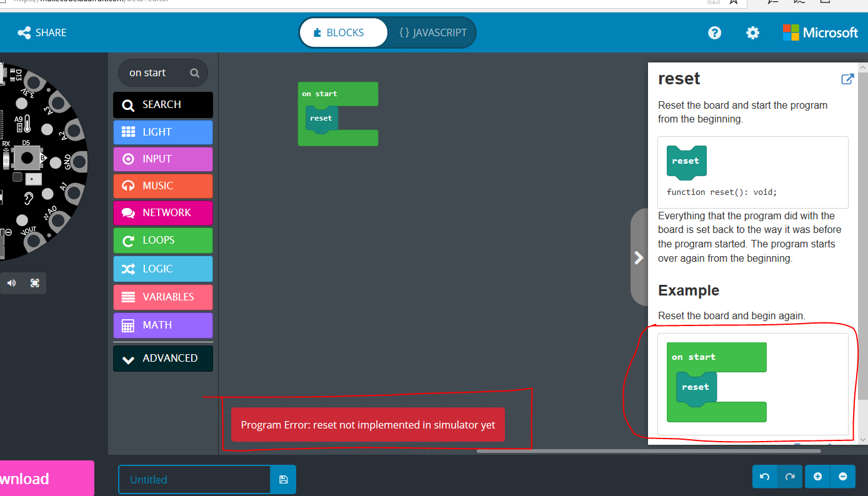Screen dimensions: 868x496
Task: Open the VARIABLES category
Action: 162,297
